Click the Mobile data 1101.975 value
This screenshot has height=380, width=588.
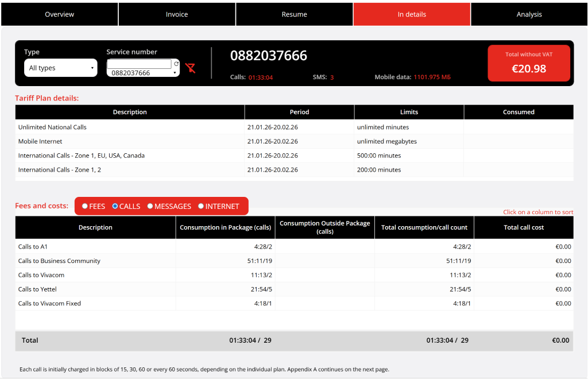[x=432, y=77]
